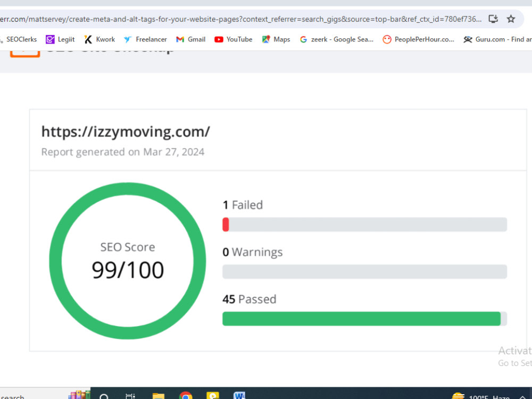Click the Word icon in the taskbar

click(239, 396)
